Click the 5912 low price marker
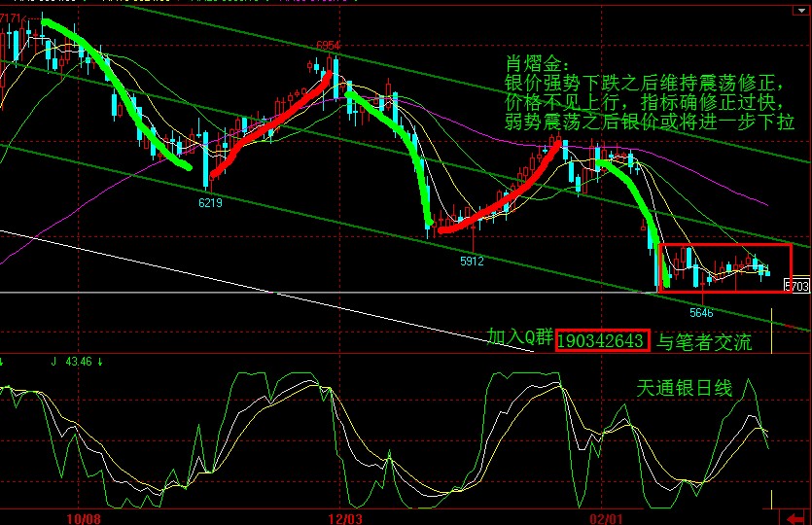 473,261
